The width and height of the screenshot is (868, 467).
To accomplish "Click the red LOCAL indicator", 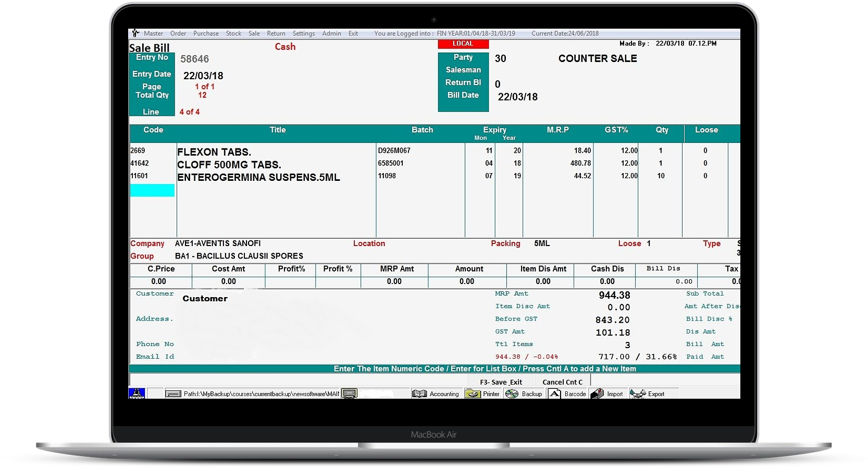I will pos(463,44).
